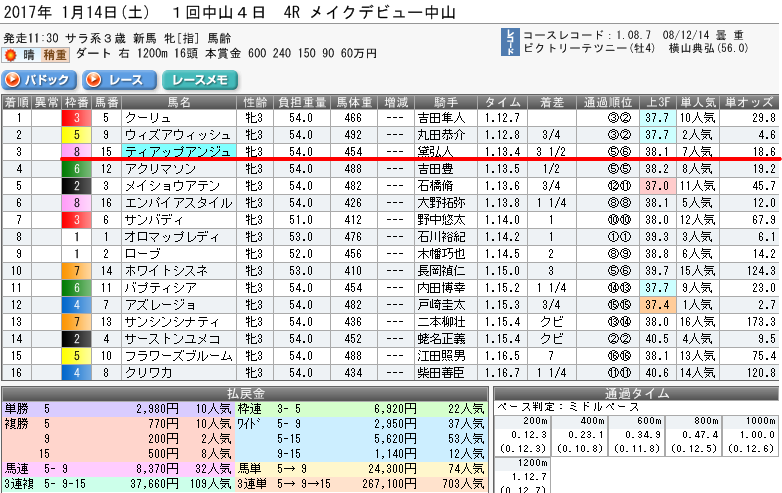Click 単勝 payout 2,980円
The height and width of the screenshot is (493, 782).
tap(157, 409)
